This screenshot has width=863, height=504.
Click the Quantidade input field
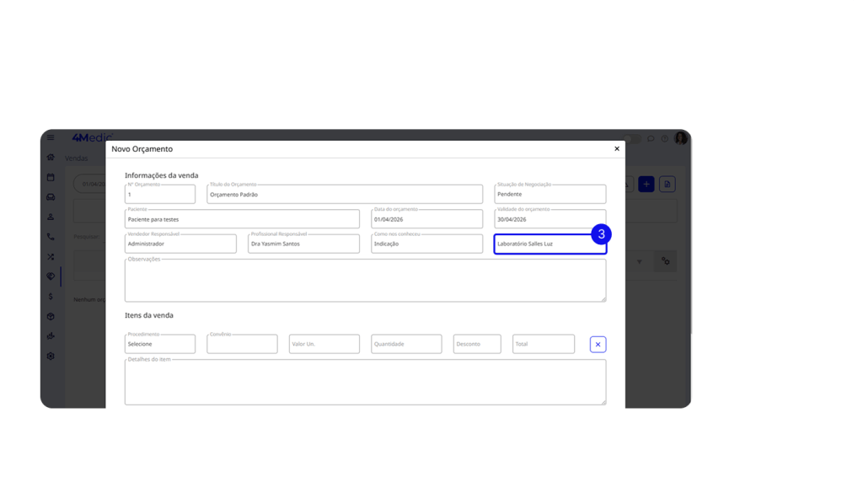(406, 344)
